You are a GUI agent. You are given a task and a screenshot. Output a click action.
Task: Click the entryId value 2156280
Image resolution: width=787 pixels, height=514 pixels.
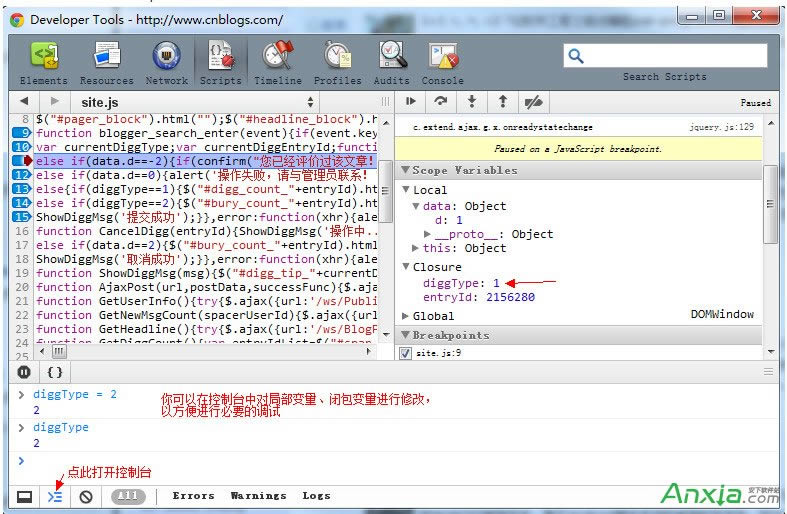coord(510,297)
